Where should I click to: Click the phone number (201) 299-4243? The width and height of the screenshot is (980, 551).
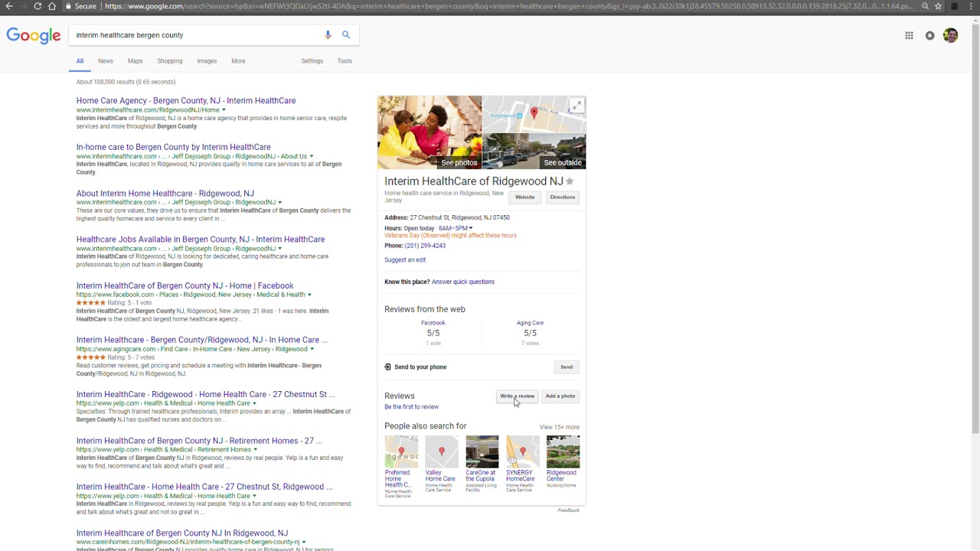click(425, 246)
